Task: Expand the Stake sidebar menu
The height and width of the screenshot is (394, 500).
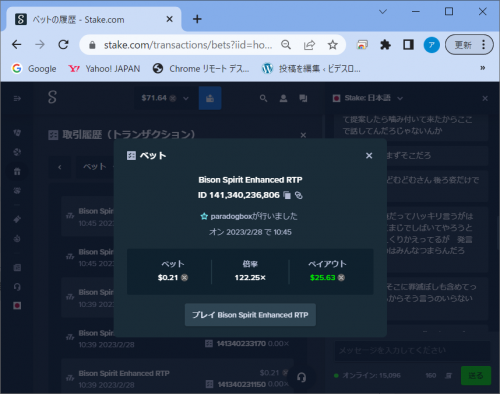Action: tap(17, 98)
